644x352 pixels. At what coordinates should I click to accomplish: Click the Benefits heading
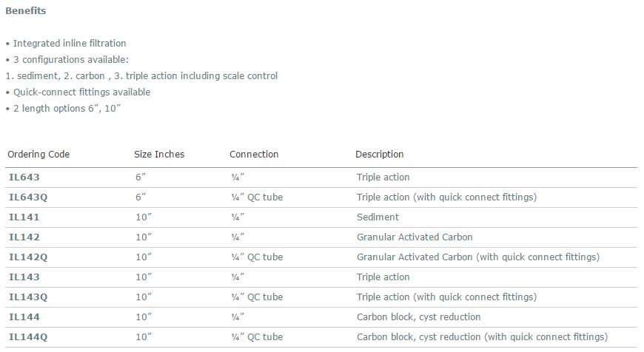pyautogui.click(x=25, y=10)
